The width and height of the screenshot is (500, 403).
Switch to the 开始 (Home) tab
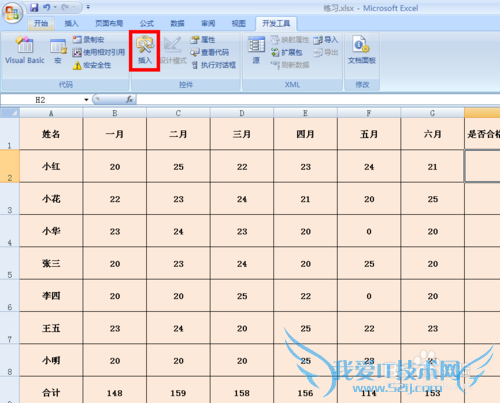[x=41, y=23]
